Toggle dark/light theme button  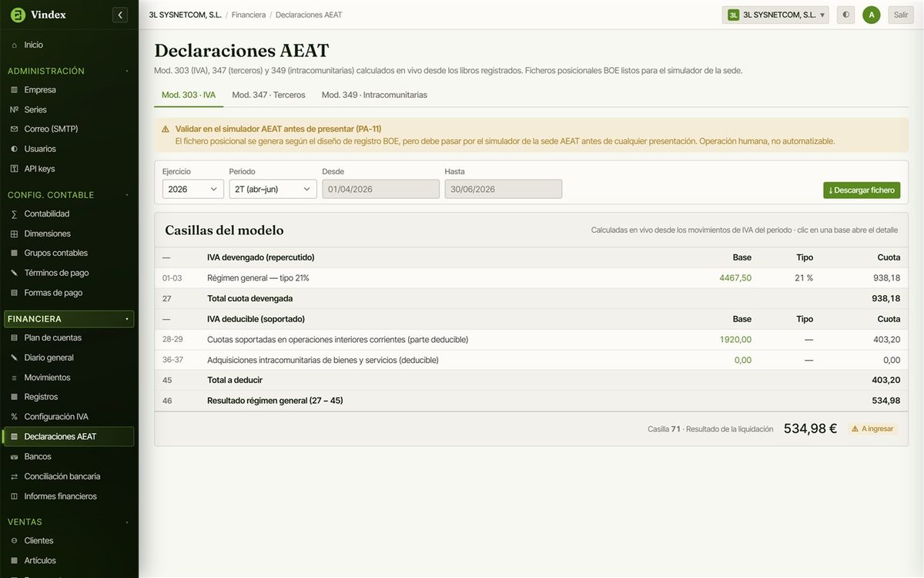(x=846, y=15)
